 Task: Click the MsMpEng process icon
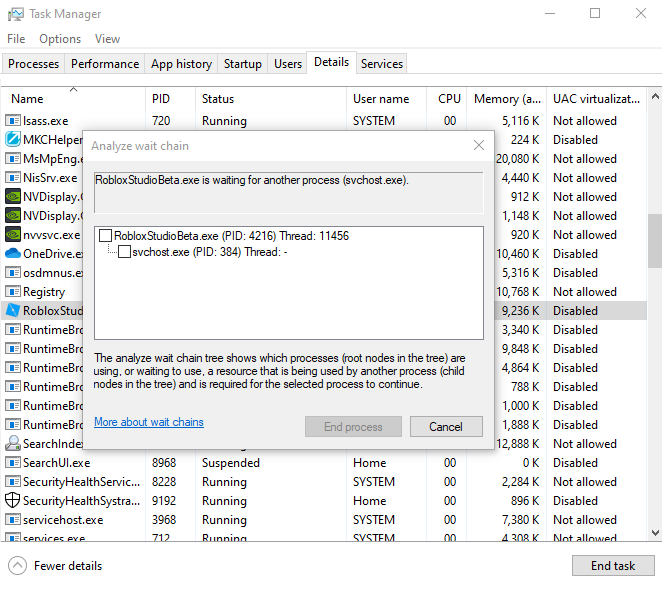point(13,159)
